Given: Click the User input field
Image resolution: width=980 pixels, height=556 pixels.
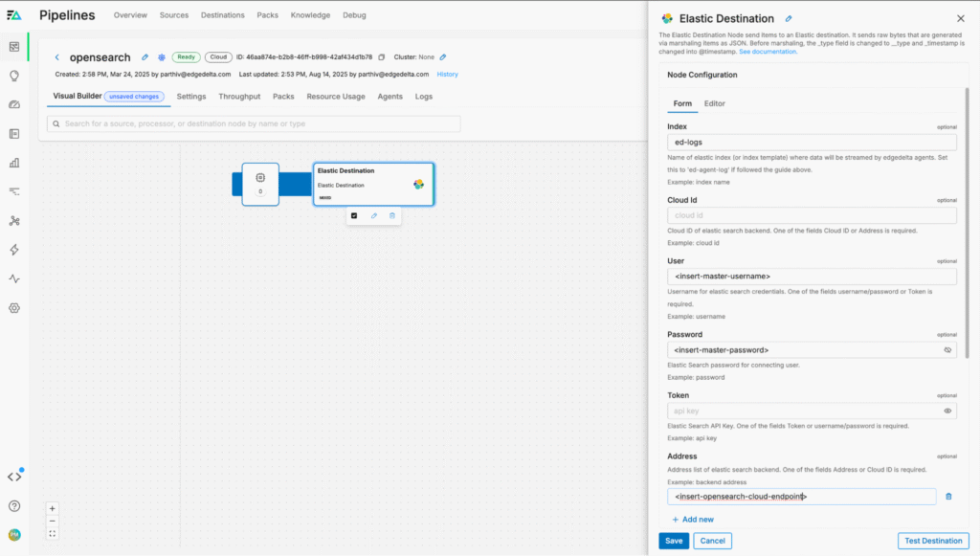Looking at the screenshot, I should coord(812,277).
